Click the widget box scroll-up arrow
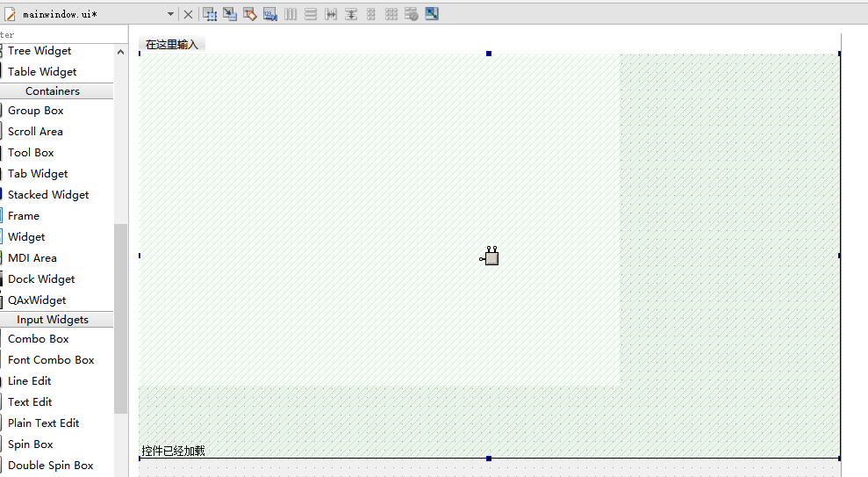Viewport: 868px width, 477px height. (x=120, y=52)
